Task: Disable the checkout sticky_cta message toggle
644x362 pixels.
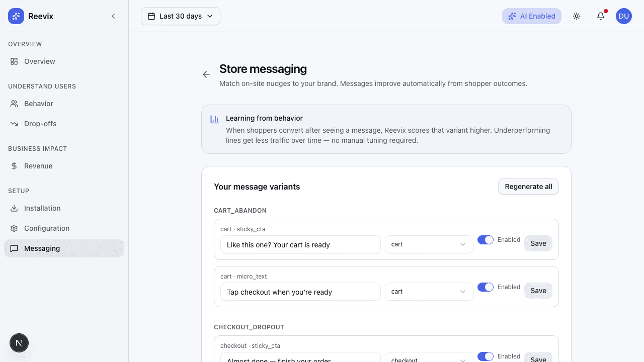Action: 486,356
